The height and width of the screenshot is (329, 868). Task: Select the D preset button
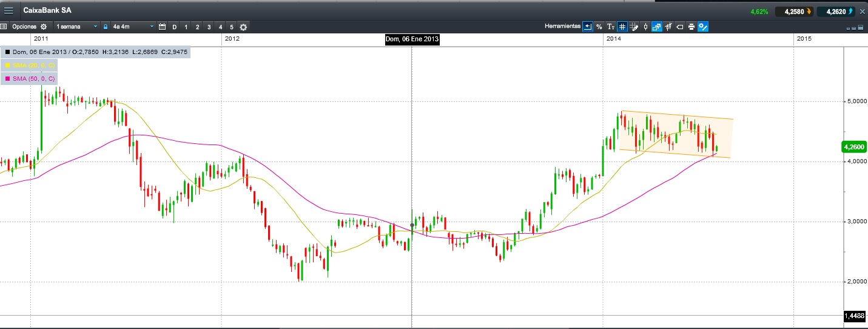tap(175, 27)
